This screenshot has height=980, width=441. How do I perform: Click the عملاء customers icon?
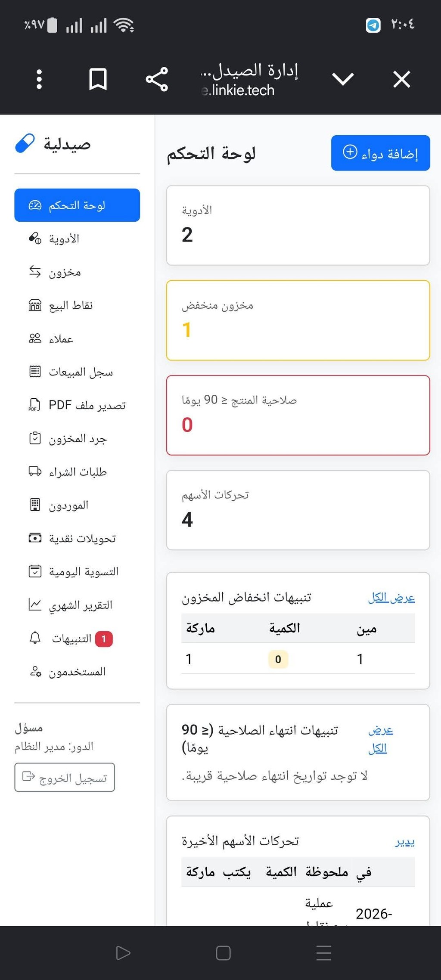(x=35, y=338)
